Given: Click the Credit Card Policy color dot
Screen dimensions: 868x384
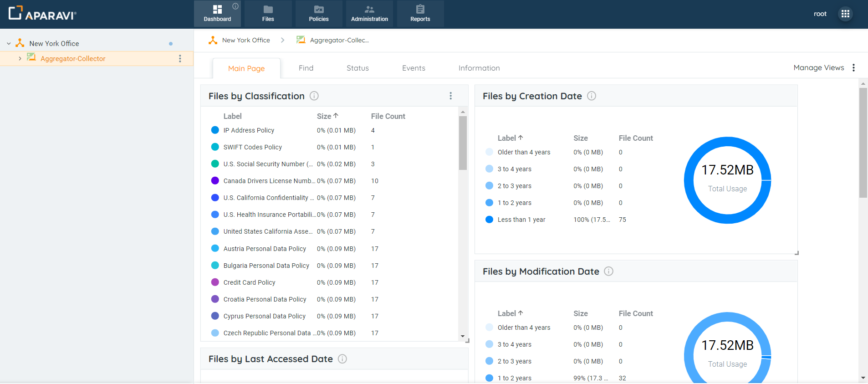Looking at the screenshot, I should click(x=215, y=282).
